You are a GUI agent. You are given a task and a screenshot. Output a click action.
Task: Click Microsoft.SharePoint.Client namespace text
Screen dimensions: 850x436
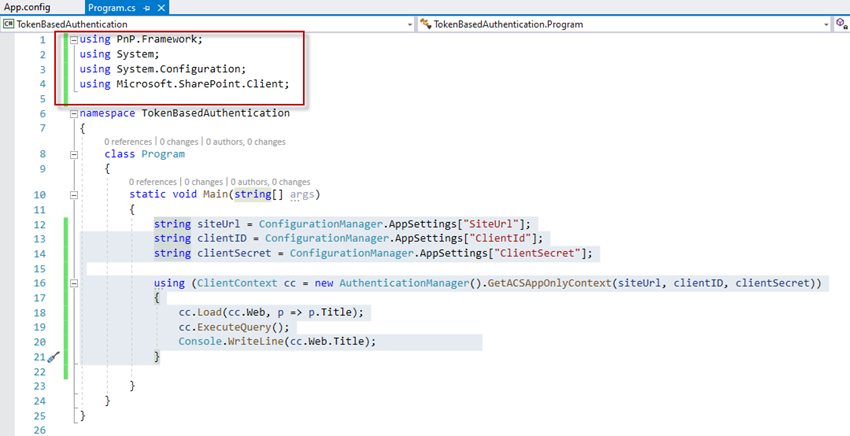[201, 84]
